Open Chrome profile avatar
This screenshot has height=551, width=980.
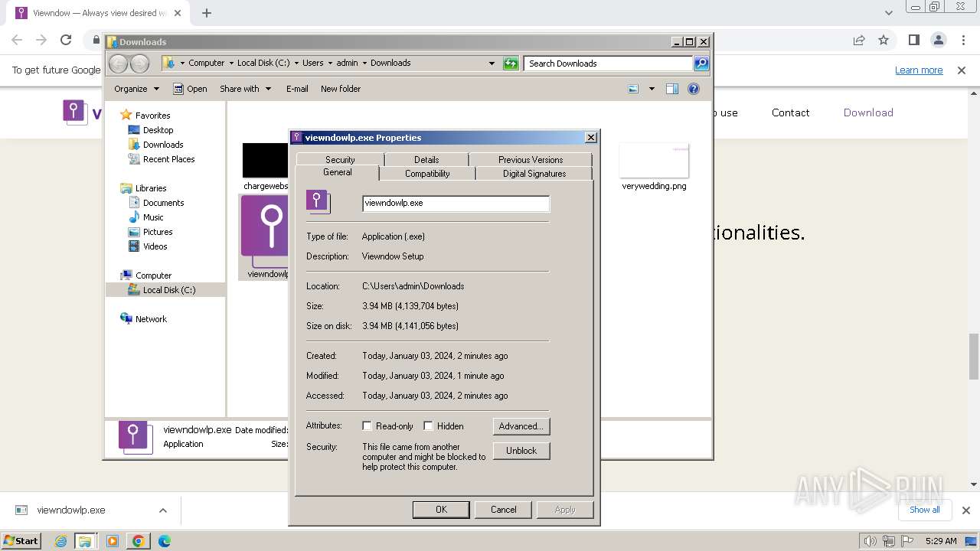pos(938,40)
